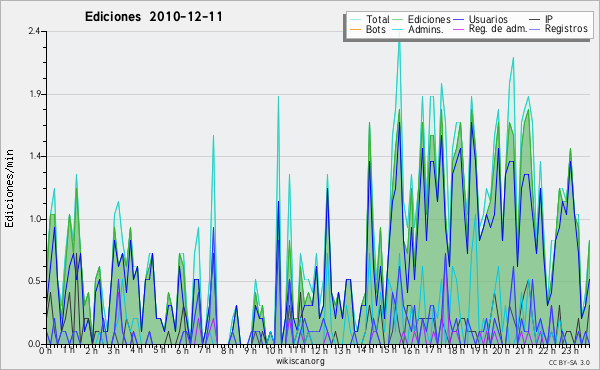Click the '20 h' x-axis label
This screenshot has height=370, width=600.
click(x=501, y=351)
